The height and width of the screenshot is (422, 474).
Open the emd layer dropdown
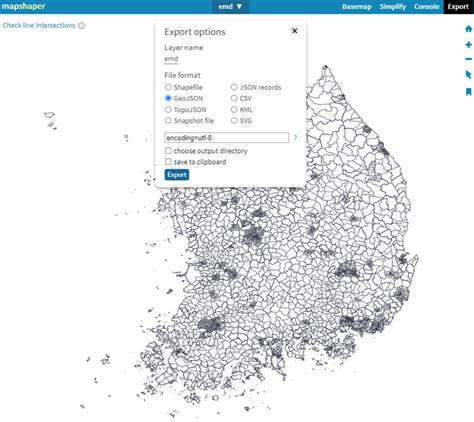[x=230, y=7]
